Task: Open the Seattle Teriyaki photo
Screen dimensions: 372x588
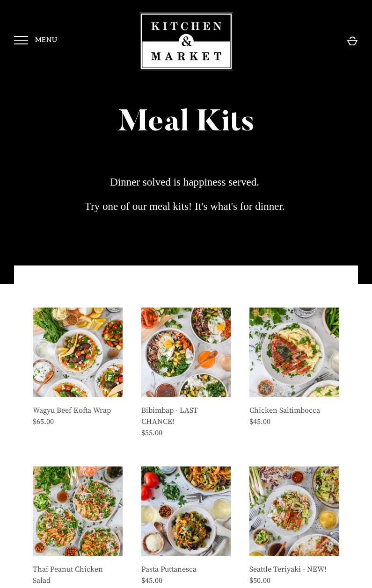Action: click(294, 511)
